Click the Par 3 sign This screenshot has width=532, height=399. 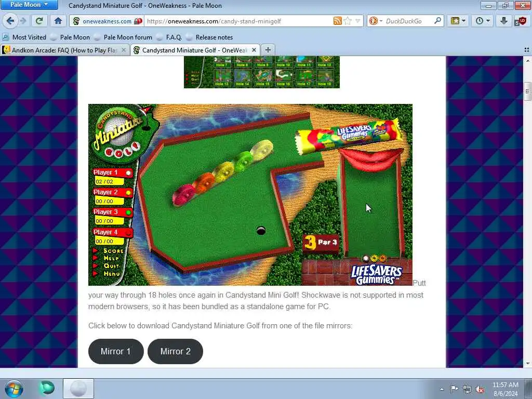pos(321,243)
